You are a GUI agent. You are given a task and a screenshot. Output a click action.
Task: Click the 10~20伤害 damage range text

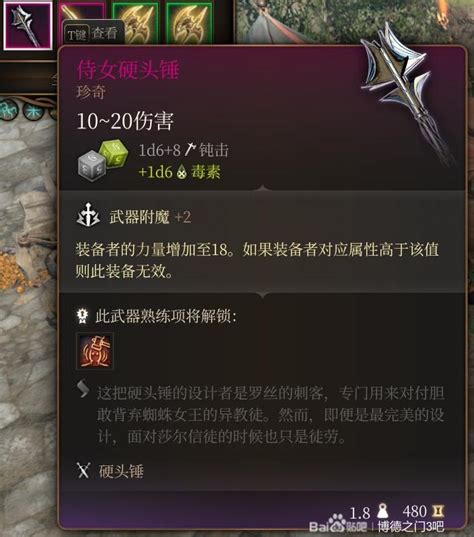coord(125,121)
